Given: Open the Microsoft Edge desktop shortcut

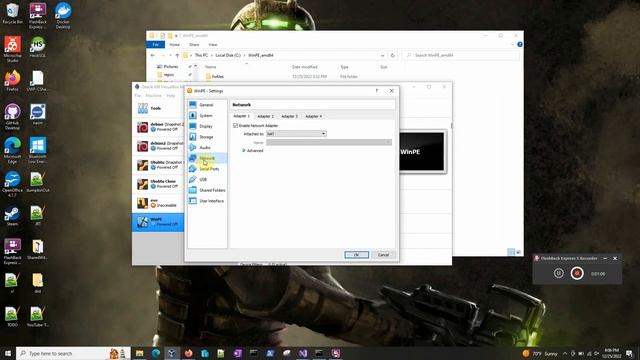Looking at the screenshot, I should click(x=12, y=151).
